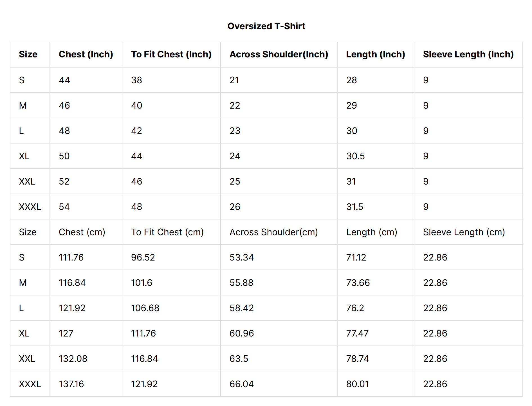Select the To Fit Chest (cm) header
Viewport: 532px width, 406px height.
point(167,232)
